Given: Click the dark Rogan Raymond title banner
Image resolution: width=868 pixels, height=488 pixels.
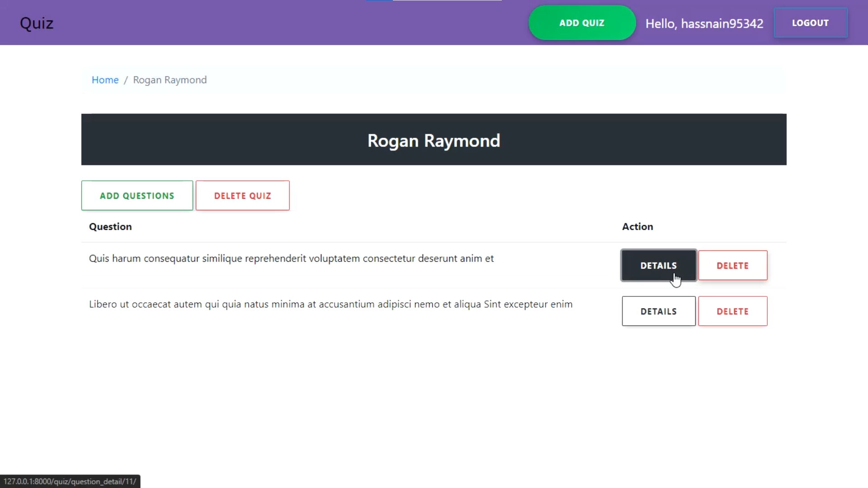Looking at the screenshot, I should click(434, 140).
